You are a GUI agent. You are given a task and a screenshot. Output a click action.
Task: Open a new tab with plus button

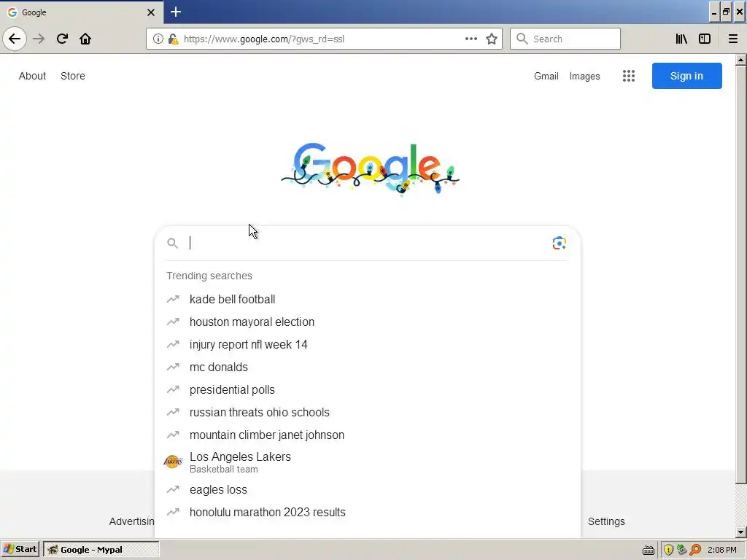(176, 12)
